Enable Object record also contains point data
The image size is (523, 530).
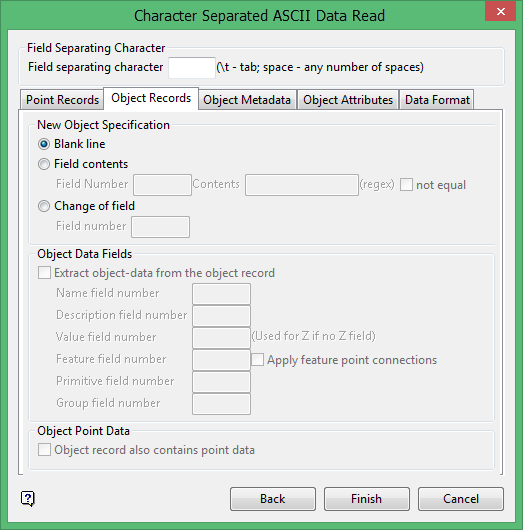pyautogui.click(x=45, y=450)
